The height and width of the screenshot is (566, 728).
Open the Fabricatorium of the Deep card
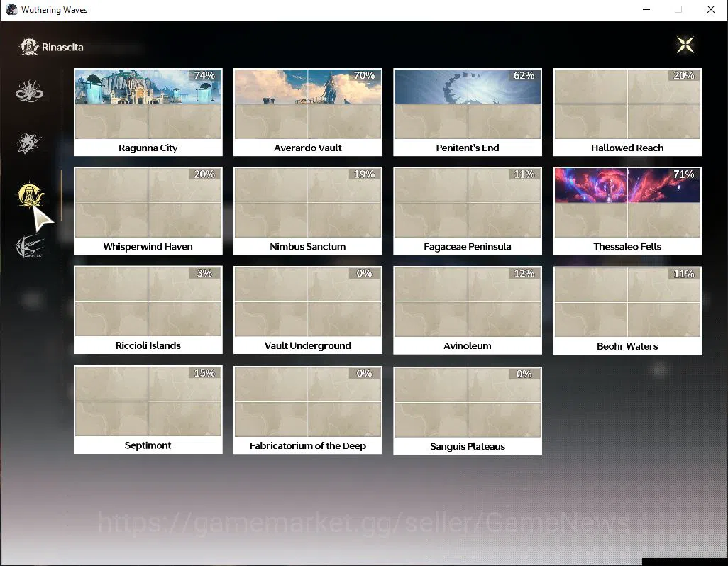coord(308,410)
